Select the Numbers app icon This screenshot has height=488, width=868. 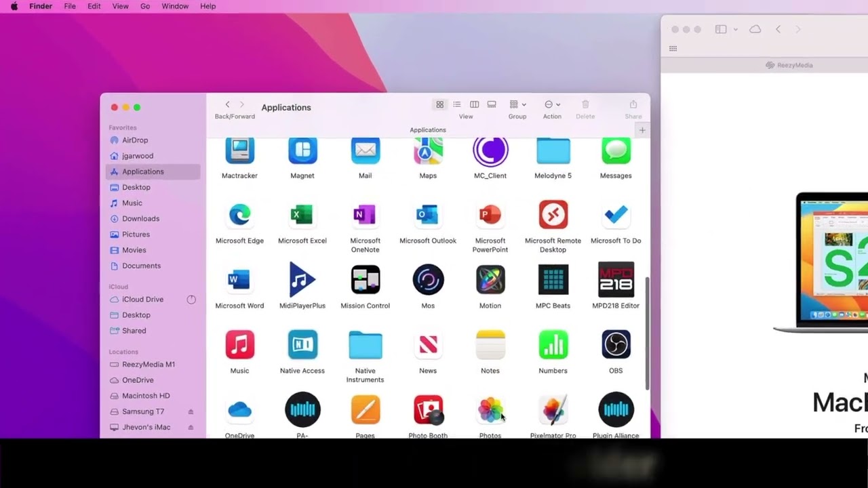point(553,345)
